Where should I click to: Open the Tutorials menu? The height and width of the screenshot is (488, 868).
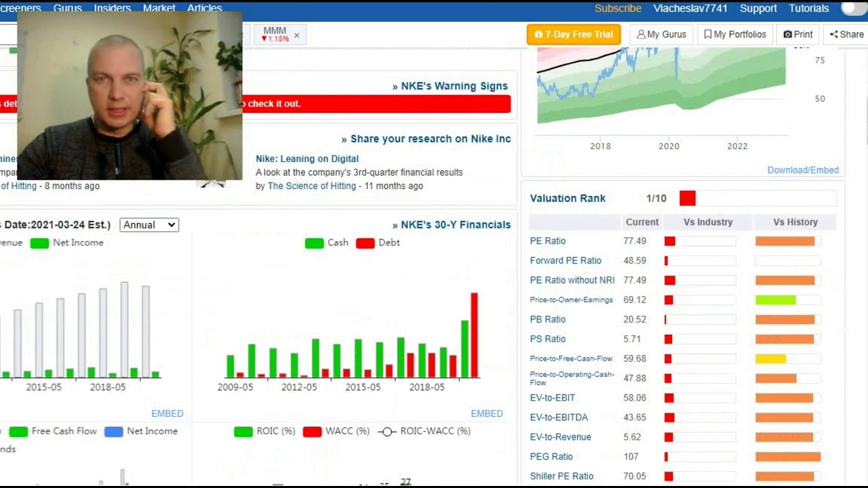click(809, 8)
